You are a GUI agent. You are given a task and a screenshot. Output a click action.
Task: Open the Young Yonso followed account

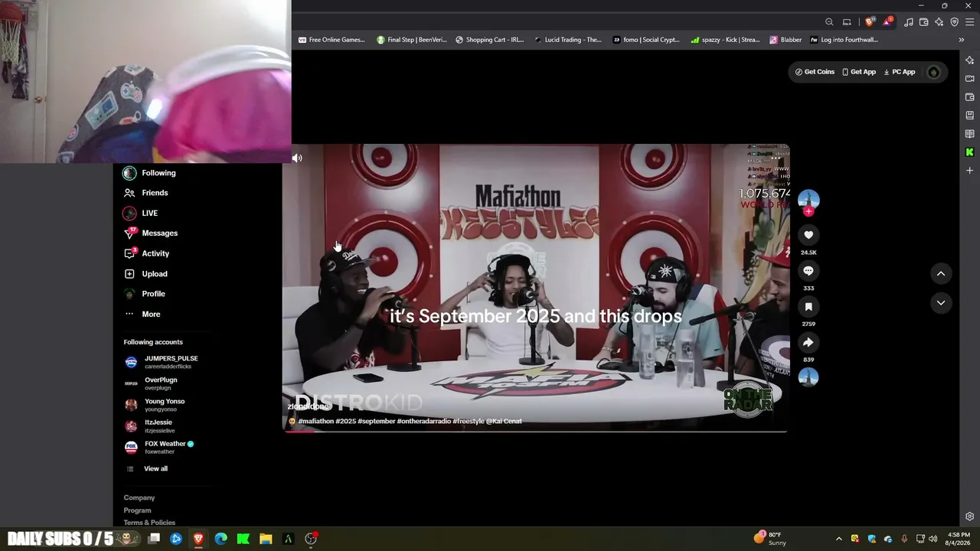[x=155, y=405]
